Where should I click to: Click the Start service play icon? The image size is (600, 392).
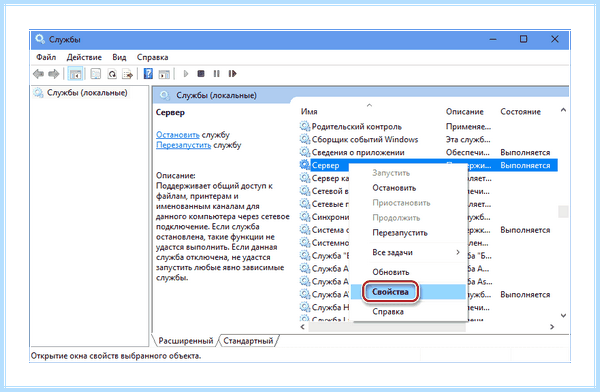(x=186, y=74)
